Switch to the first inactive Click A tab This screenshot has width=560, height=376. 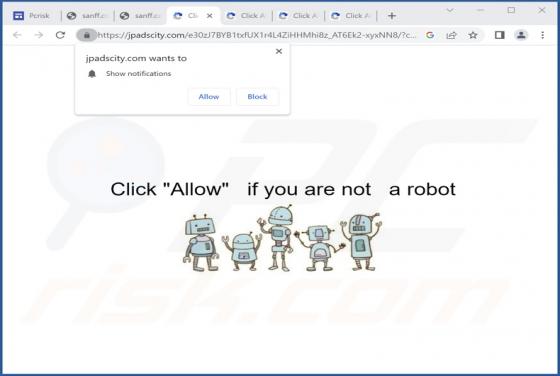(246, 16)
